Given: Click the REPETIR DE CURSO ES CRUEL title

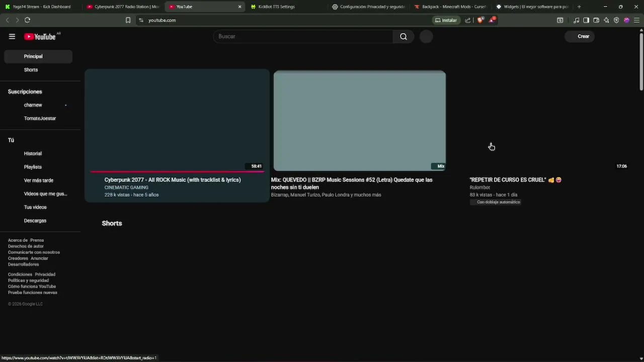Looking at the screenshot, I should tap(515, 179).
